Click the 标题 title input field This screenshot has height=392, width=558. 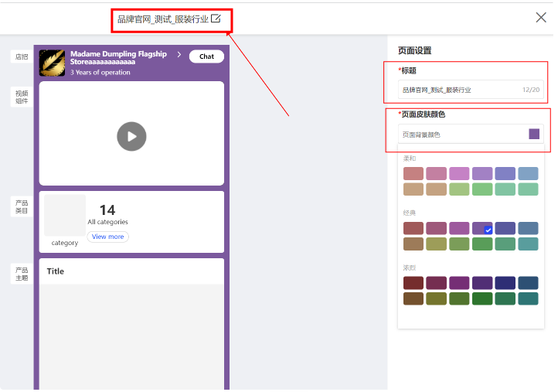click(x=460, y=90)
